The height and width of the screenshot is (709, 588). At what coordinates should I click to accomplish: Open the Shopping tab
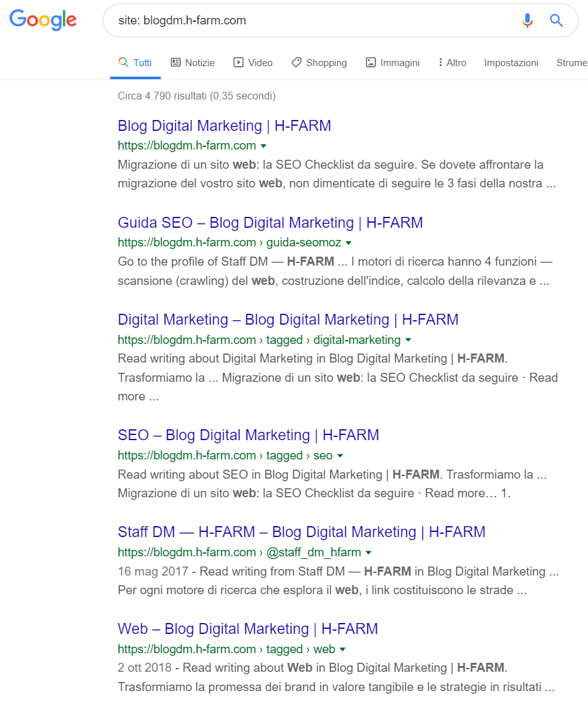pyautogui.click(x=319, y=63)
